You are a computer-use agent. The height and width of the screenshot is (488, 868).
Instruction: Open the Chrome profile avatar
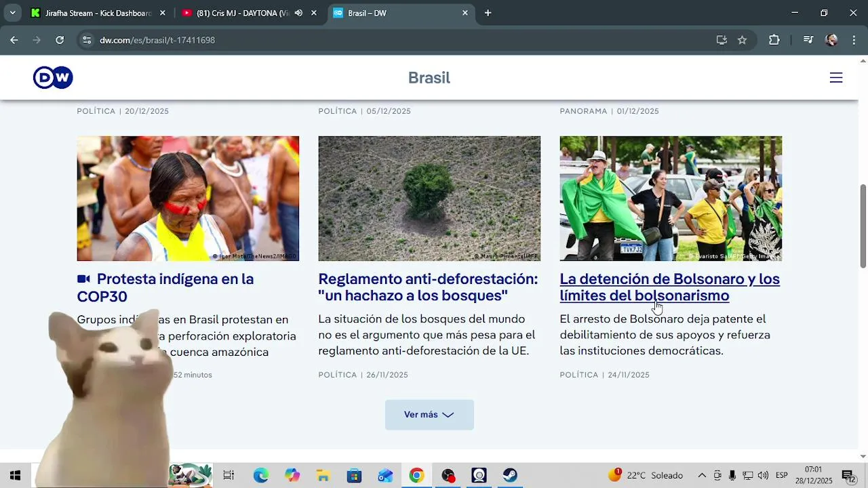pos(831,40)
